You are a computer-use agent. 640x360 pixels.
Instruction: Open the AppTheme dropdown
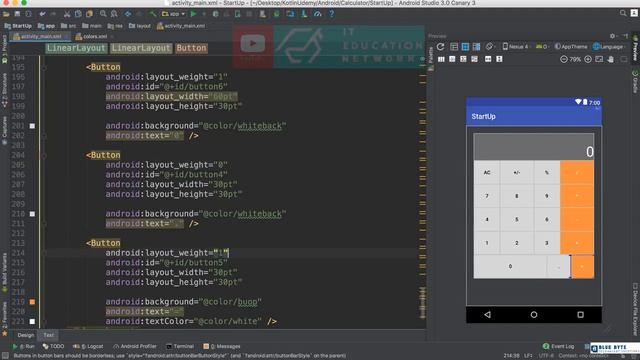pyautogui.click(x=571, y=47)
